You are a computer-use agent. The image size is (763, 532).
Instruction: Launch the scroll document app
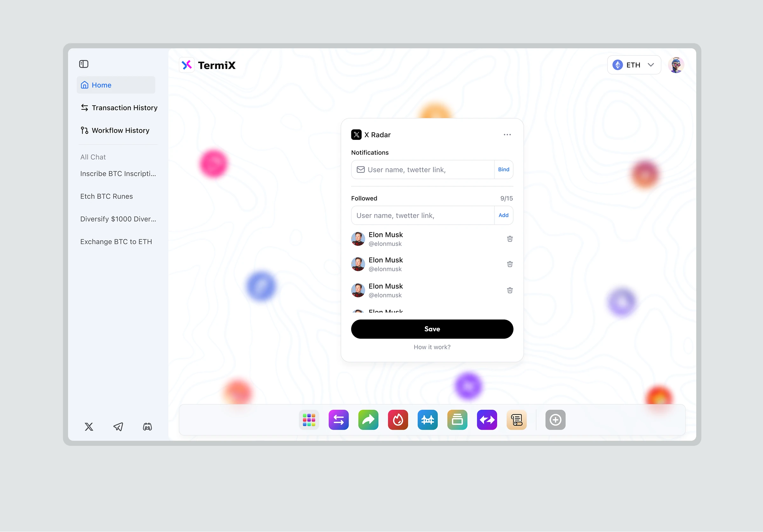pyautogui.click(x=517, y=420)
